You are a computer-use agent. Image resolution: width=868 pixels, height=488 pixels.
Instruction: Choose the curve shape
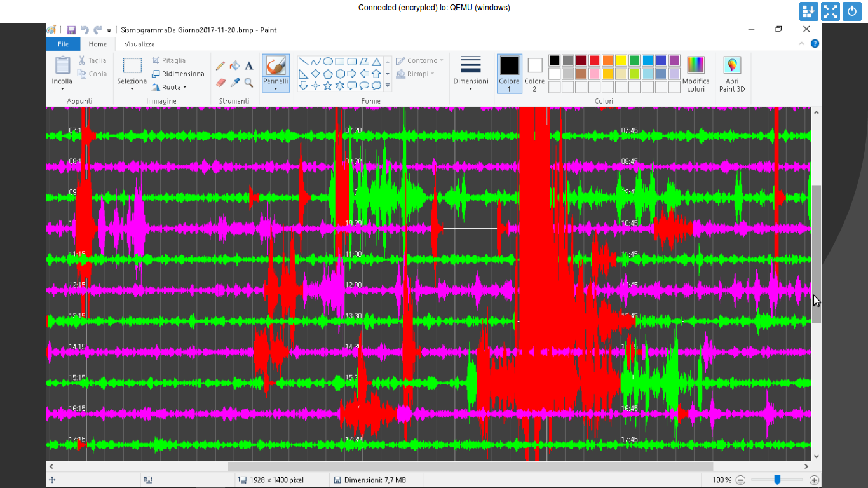tap(316, 62)
